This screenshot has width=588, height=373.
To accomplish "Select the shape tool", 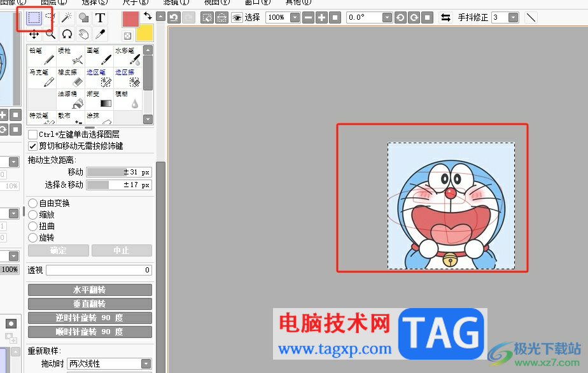I will [x=83, y=18].
